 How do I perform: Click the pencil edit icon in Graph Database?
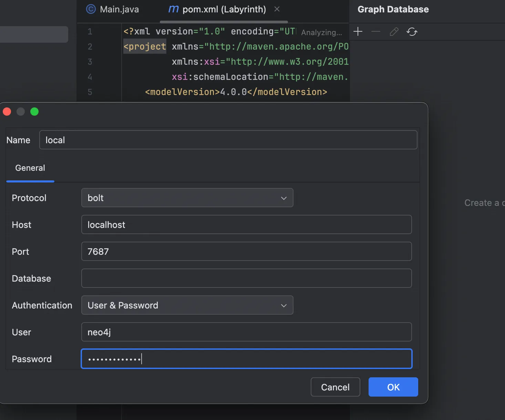tap(394, 32)
